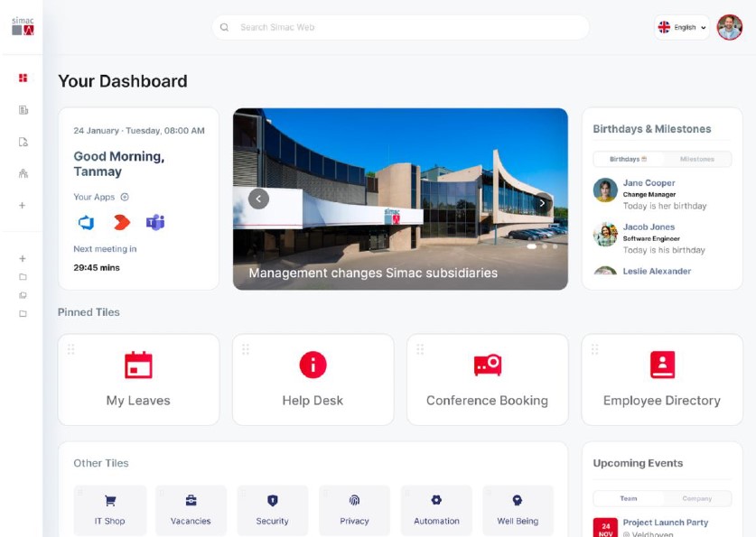
Task: Click the Next meeting in label
Action: (105, 249)
